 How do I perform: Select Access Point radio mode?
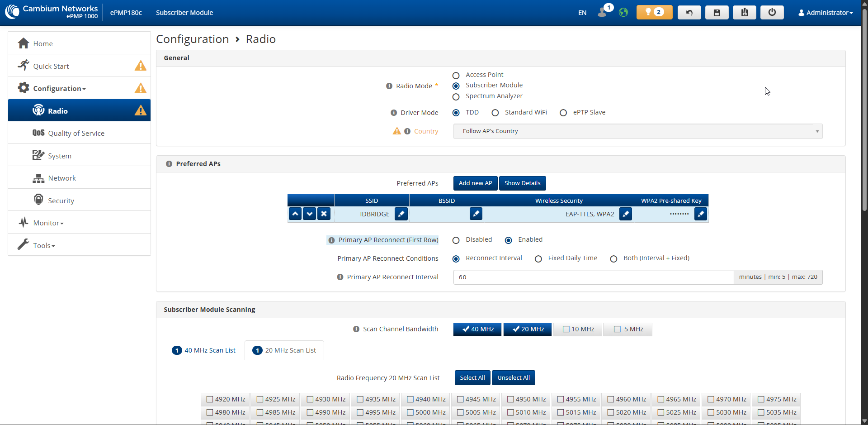[x=456, y=75]
